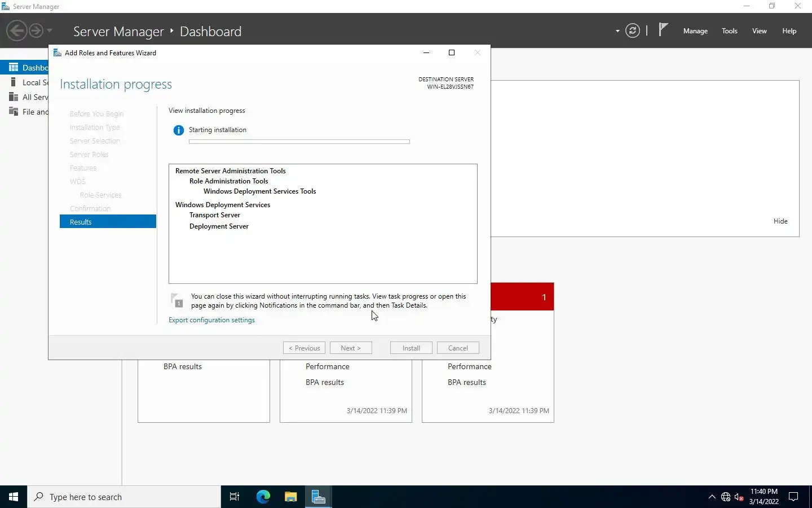The image size is (812, 508).
Task: Open the Action Center notification icon
Action: 793,497
